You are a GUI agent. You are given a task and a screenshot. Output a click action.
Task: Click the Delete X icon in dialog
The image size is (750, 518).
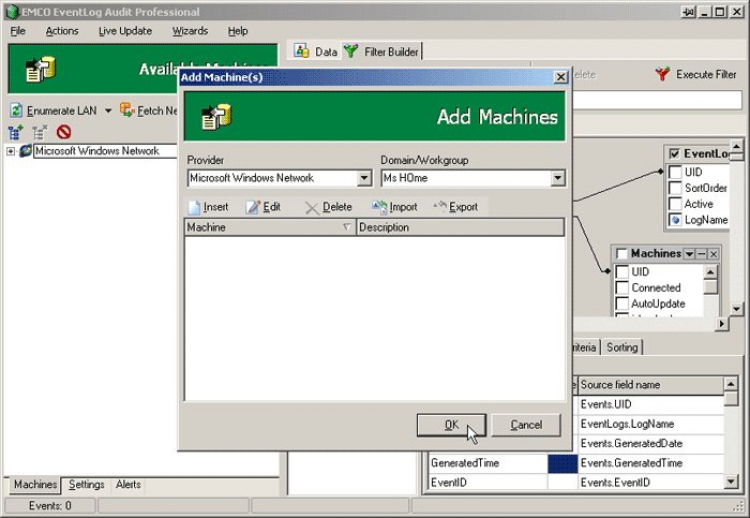point(312,208)
